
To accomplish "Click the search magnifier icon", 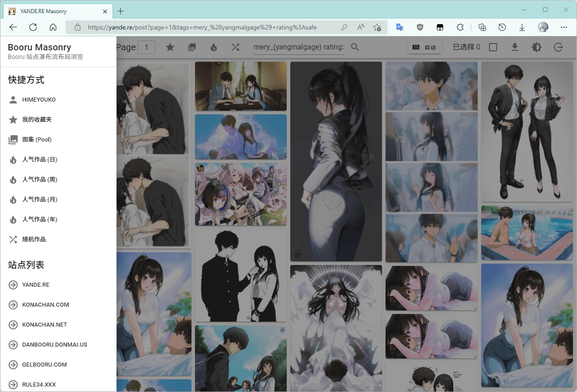I will (355, 47).
